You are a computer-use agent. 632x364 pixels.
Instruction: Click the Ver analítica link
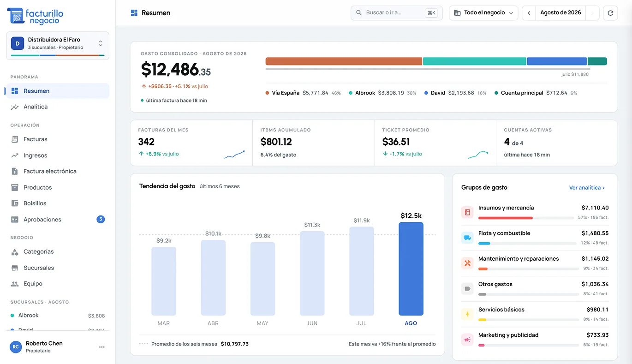tap(587, 188)
